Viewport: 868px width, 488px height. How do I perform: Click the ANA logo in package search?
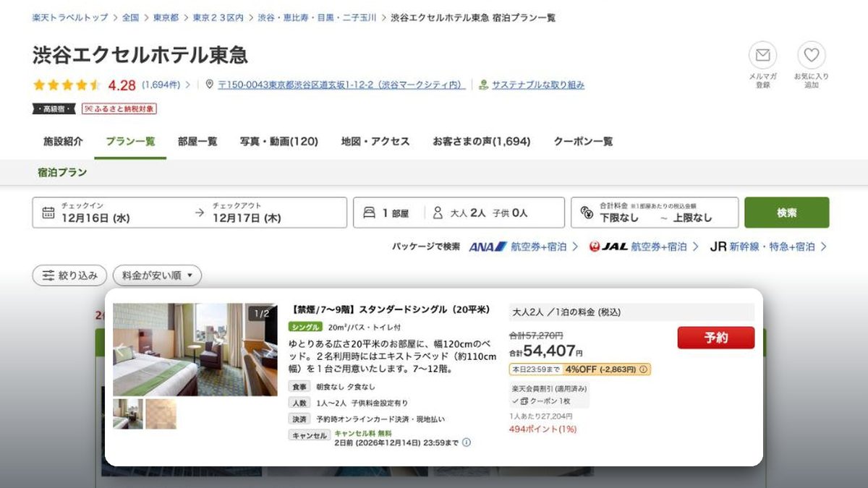click(488, 247)
